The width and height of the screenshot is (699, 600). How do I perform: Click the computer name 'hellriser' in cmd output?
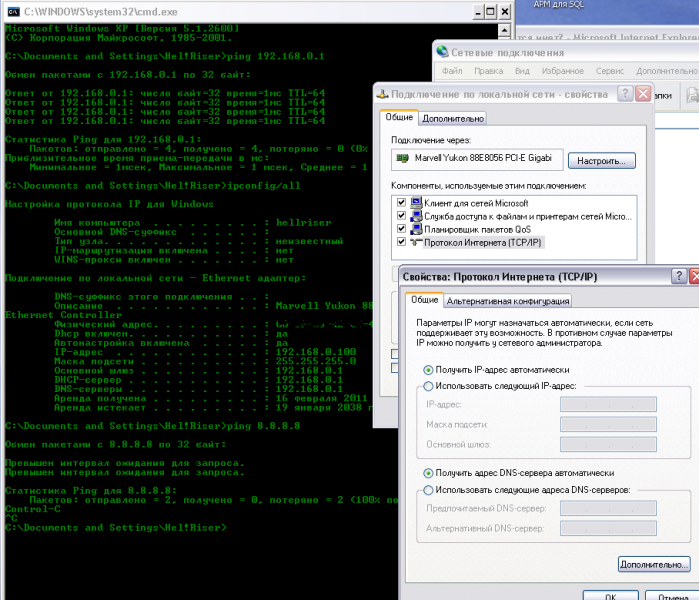[x=303, y=222]
